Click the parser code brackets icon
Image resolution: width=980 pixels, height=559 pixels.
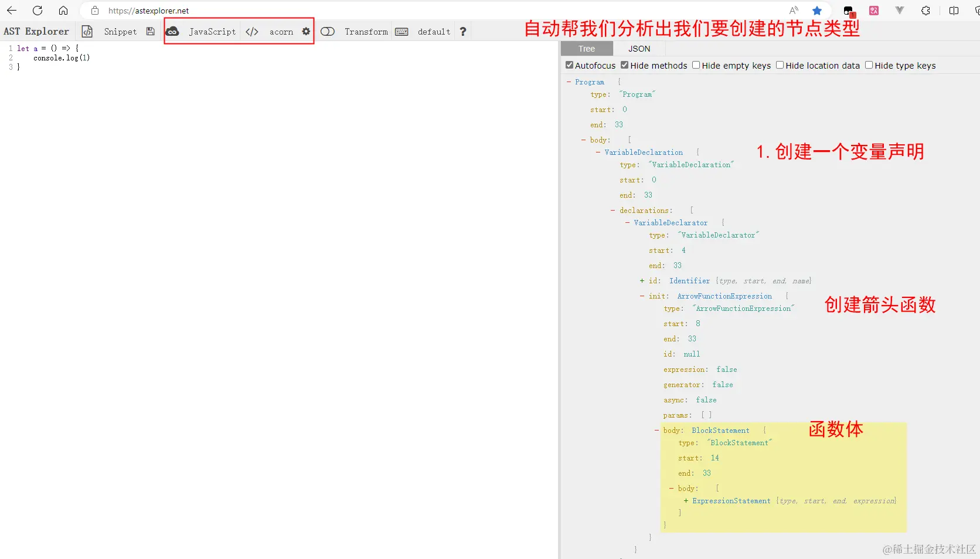point(252,32)
